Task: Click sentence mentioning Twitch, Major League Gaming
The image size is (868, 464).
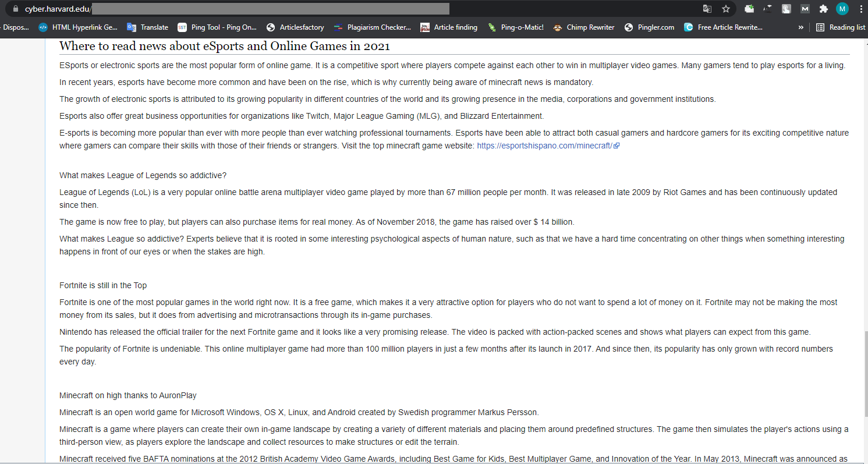Action: click(302, 116)
